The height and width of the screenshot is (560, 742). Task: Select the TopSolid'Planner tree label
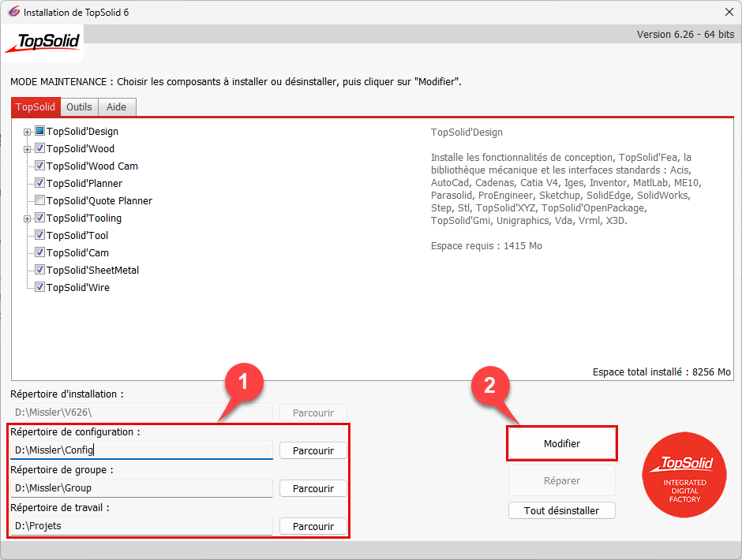pos(84,184)
